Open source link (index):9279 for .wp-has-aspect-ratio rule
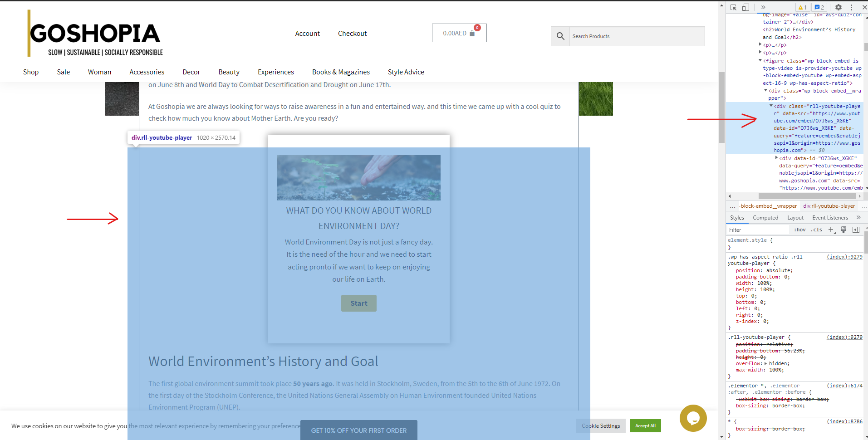The height and width of the screenshot is (440, 868). (844, 257)
